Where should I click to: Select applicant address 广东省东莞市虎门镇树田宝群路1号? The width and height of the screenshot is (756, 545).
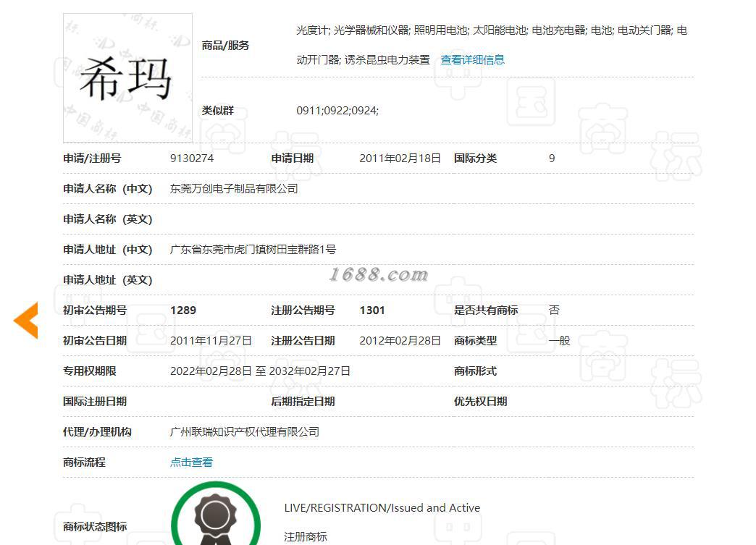point(253,250)
